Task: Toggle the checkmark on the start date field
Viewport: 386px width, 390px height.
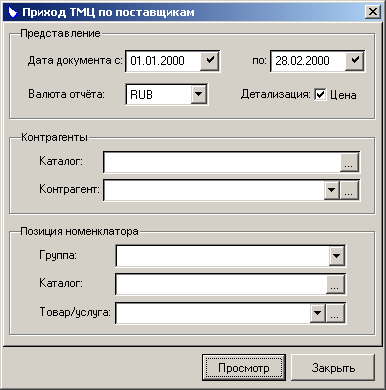Action: tap(209, 61)
